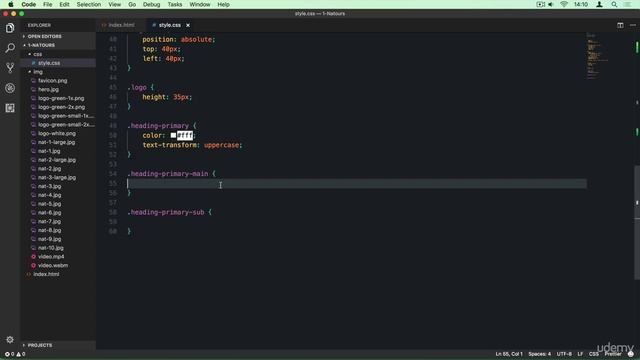
Task: Open the Apple menu
Action: pos(11,4)
